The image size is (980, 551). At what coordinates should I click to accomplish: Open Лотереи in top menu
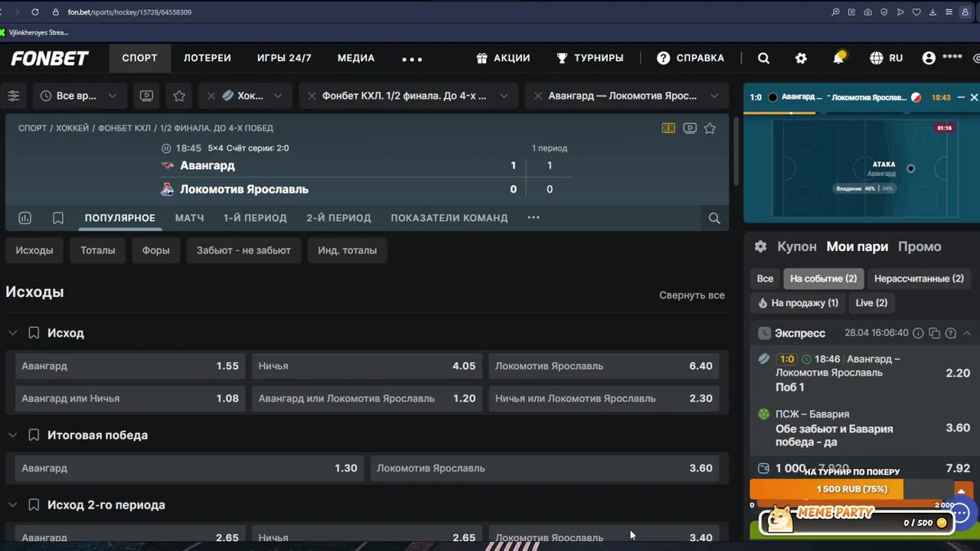(x=207, y=58)
